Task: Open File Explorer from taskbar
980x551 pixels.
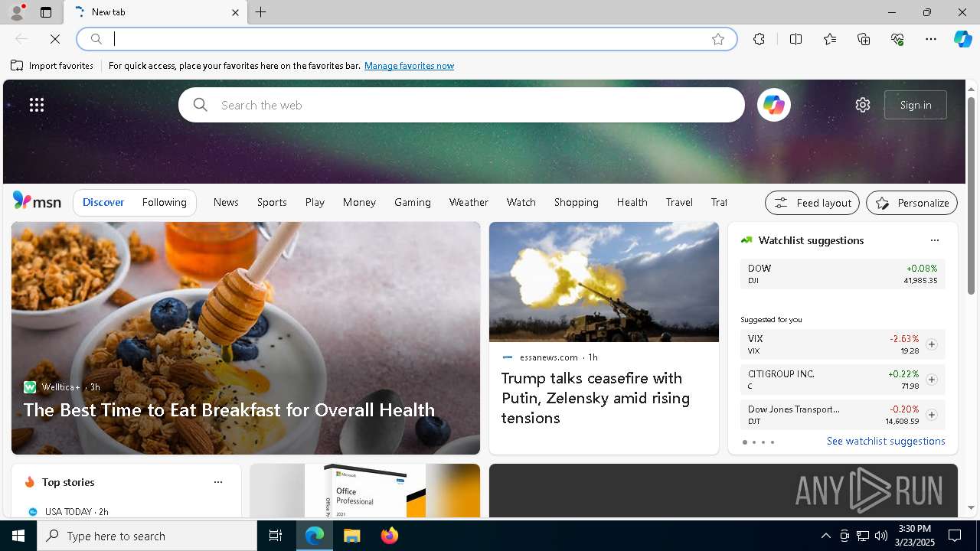Action: coord(352,536)
